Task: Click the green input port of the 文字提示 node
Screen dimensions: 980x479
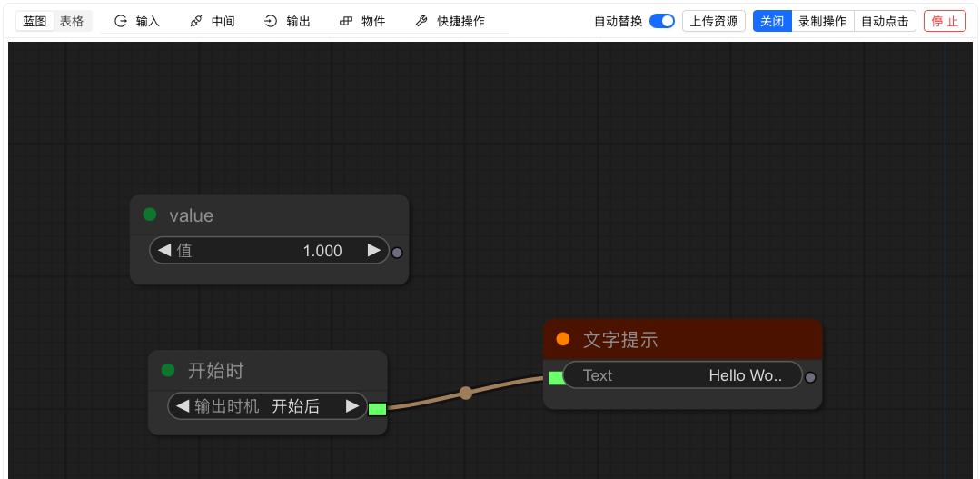Action: click(x=556, y=378)
